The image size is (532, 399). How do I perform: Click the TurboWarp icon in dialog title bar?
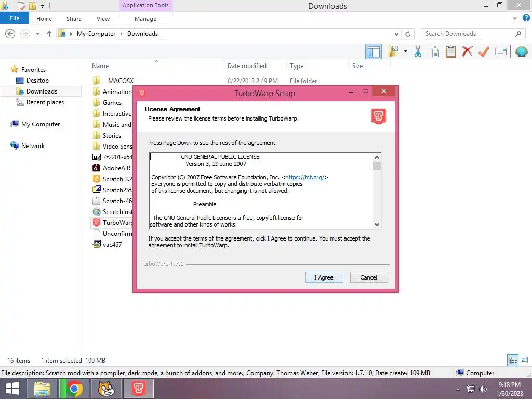pos(142,92)
